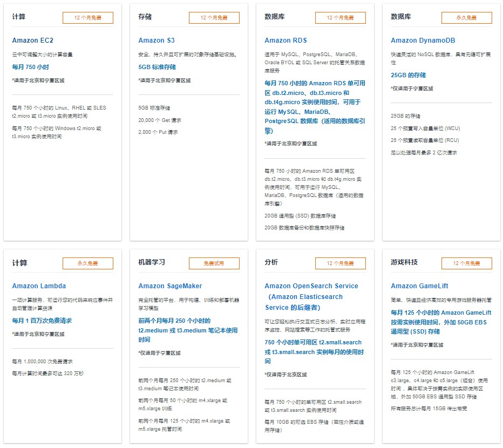Click the 12 个月免费 badge on the RDS card
The height and width of the screenshot is (448, 503).
[341, 18]
